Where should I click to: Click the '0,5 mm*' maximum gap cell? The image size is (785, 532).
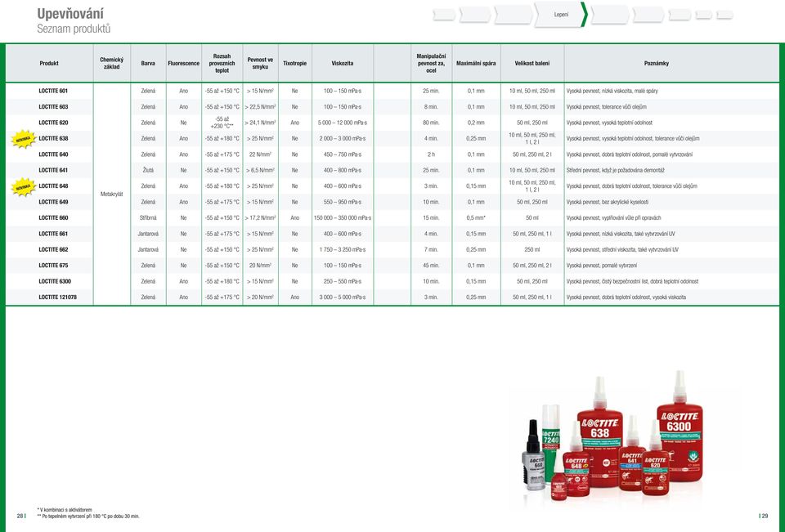click(476, 218)
